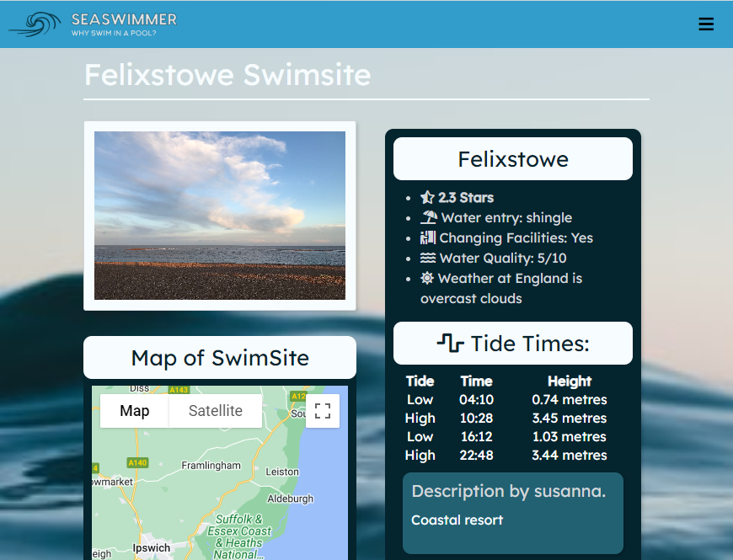733x560 pixels.
Task: Click the Height column header
Action: coord(570,381)
